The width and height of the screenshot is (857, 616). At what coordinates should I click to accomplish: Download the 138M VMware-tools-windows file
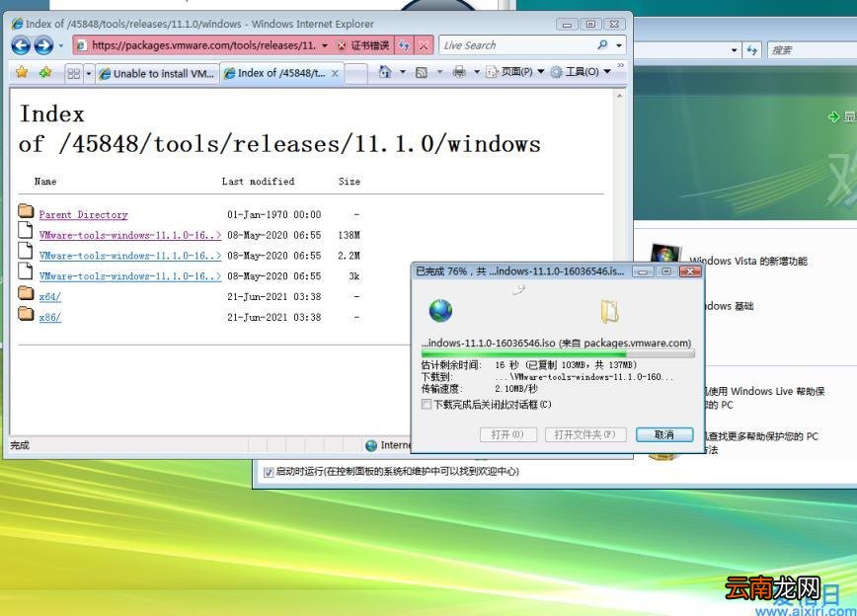[130, 235]
